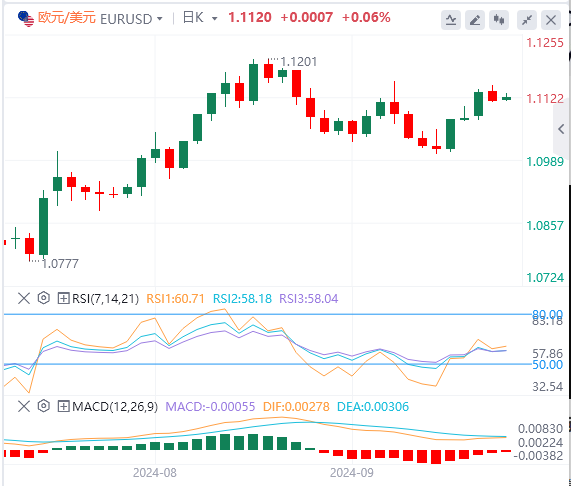The width and height of the screenshot is (571, 486).
Task: Click the RSI(7,14,21) indicator label
Action: [105, 299]
